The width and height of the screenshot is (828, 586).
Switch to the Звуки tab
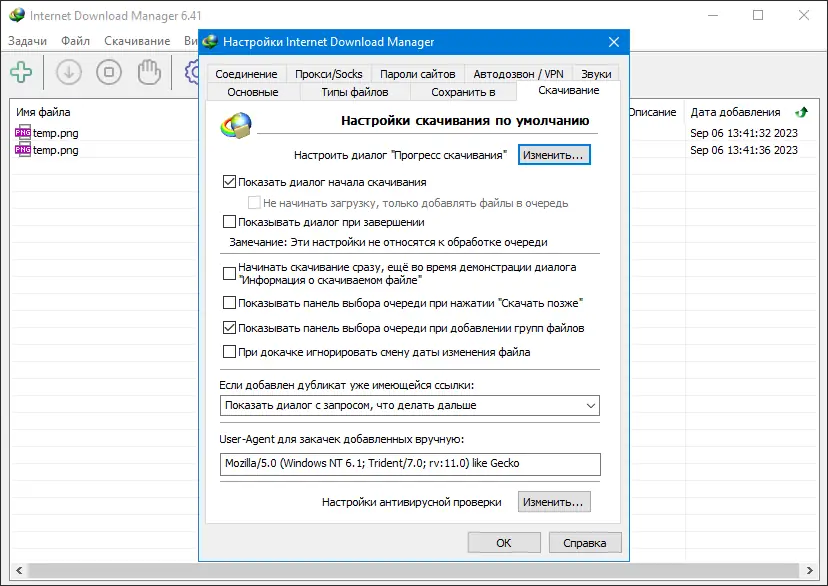pyautogui.click(x=596, y=74)
